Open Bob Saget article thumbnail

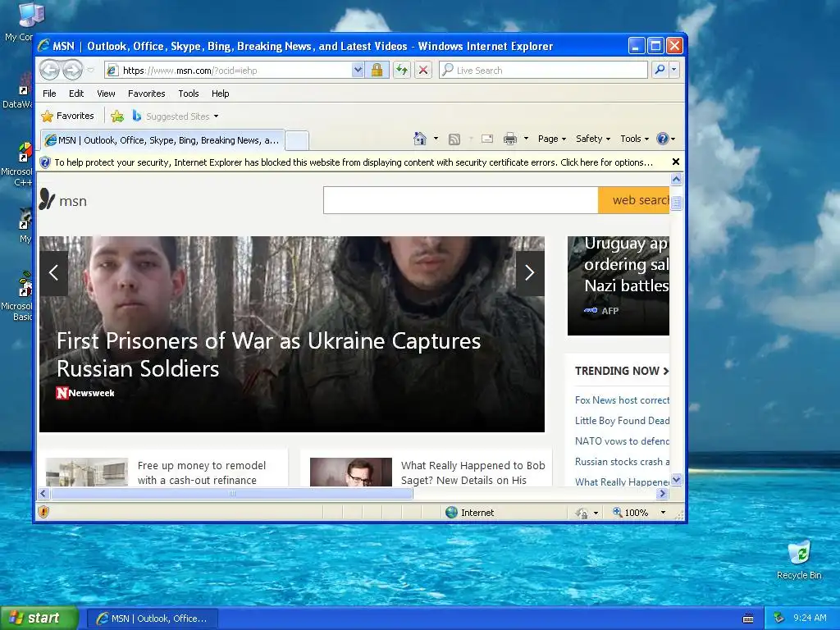tap(351, 472)
